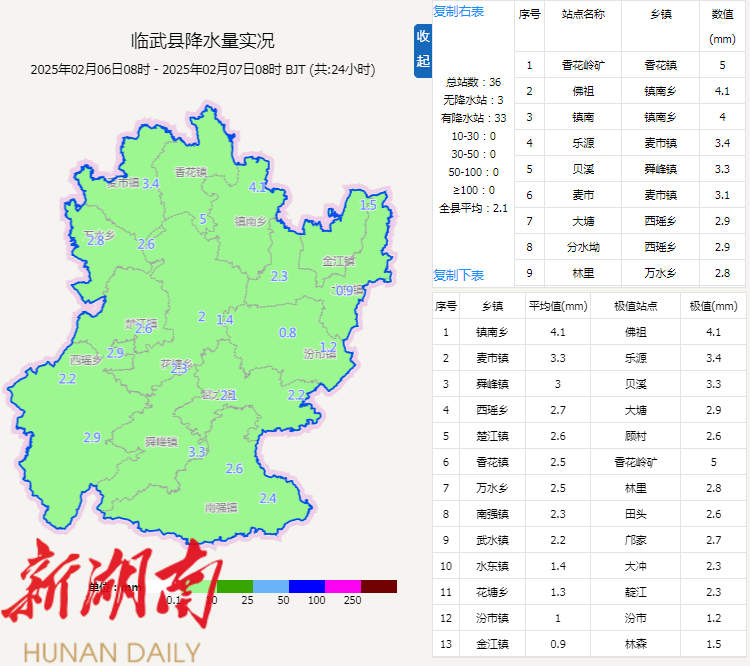Click the light blue legend swatch
This screenshot has width=750, height=666.
tap(270, 586)
